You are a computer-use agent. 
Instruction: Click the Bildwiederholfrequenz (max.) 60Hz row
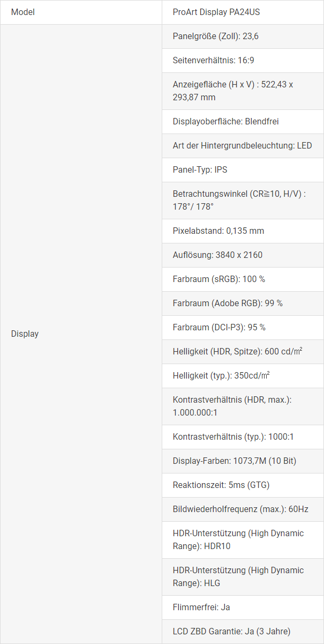[x=240, y=509]
